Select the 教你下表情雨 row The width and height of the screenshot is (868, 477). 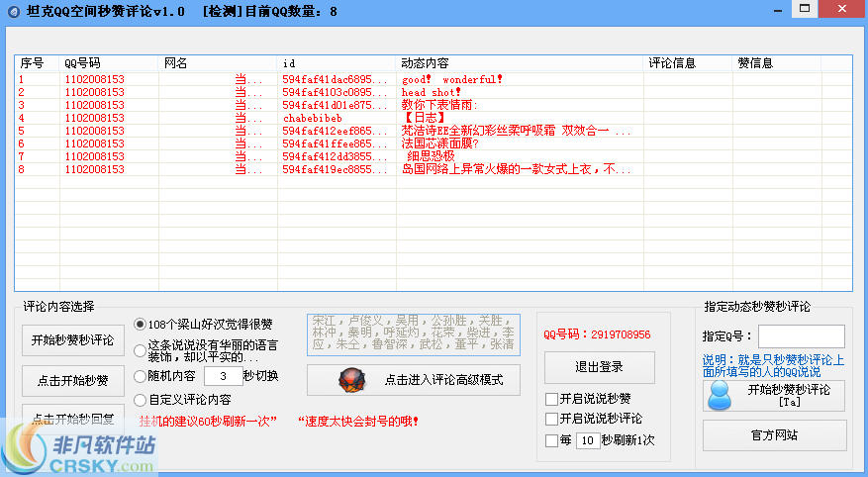click(434, 105)
